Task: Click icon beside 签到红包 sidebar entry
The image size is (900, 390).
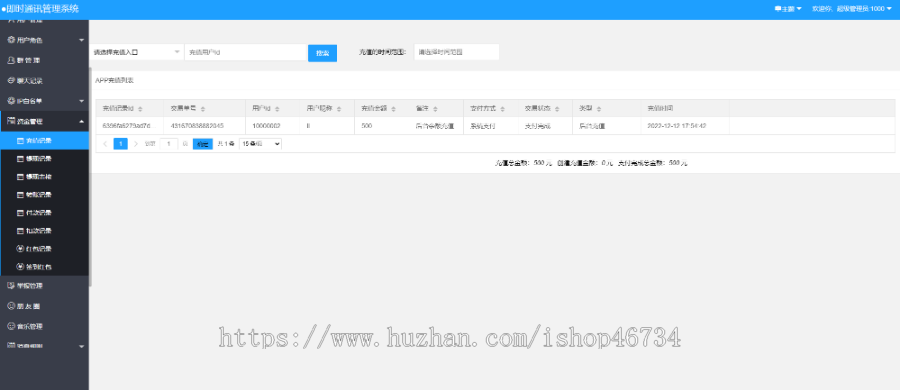Action: click(20, 267)
